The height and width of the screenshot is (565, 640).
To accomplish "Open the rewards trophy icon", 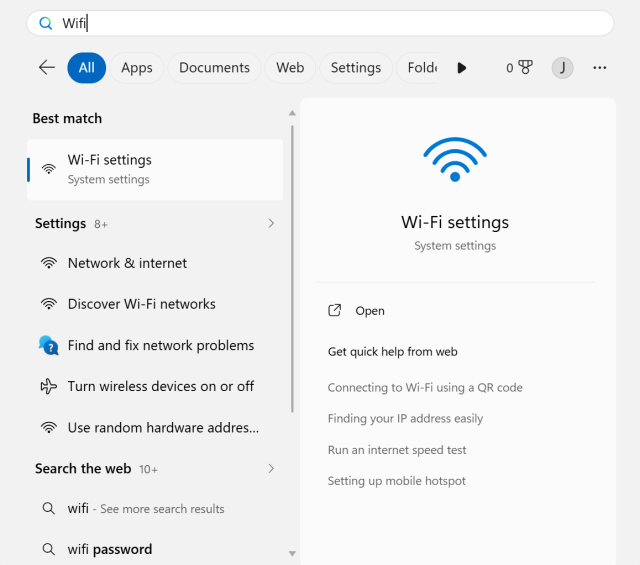I will 525,67.
